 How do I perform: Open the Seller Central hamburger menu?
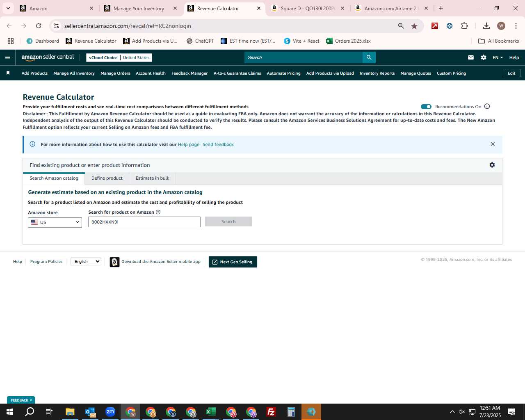tap(7, 57)
